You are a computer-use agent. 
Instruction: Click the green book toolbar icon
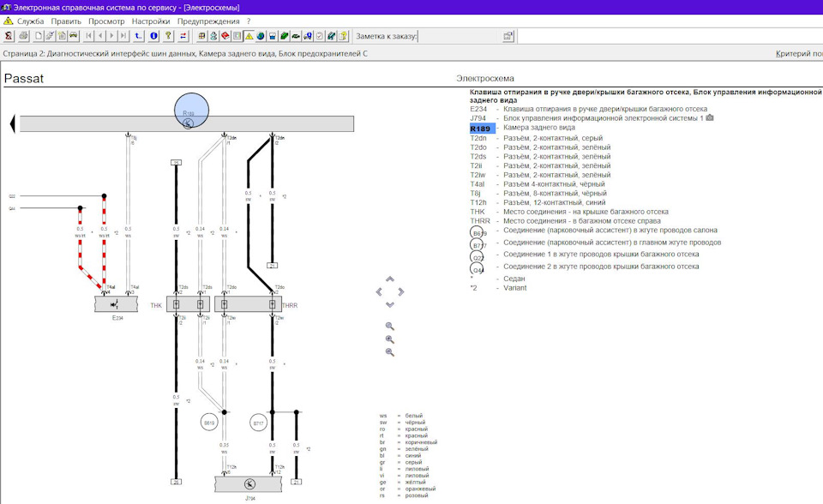[x=284, y=36]
